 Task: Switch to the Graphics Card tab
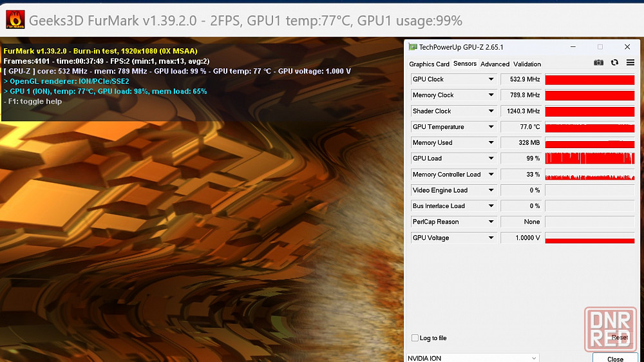pos(429,64)
